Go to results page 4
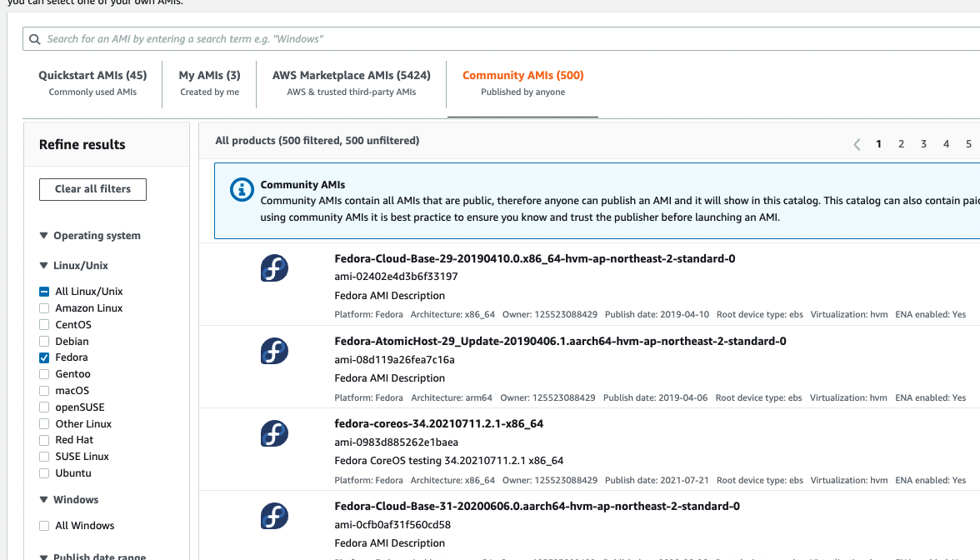Viewport: 980px width, 560px height. (x=947, y=144)
